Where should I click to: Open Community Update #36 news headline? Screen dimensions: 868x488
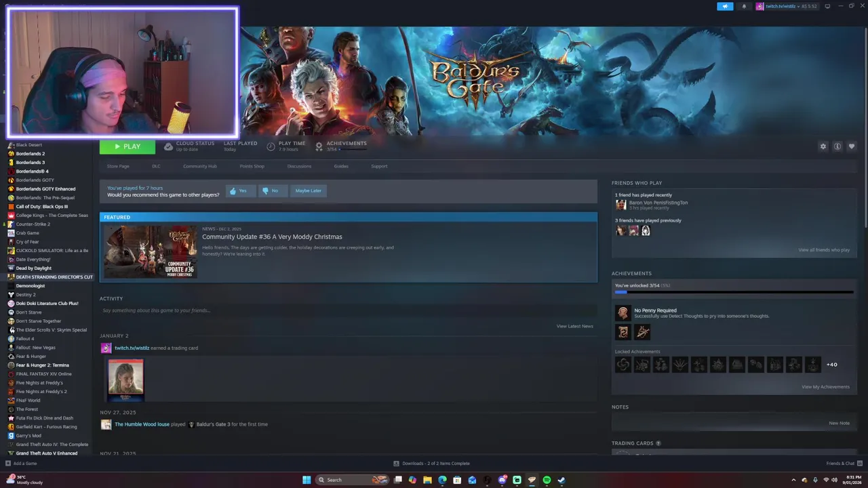(272, 237)
